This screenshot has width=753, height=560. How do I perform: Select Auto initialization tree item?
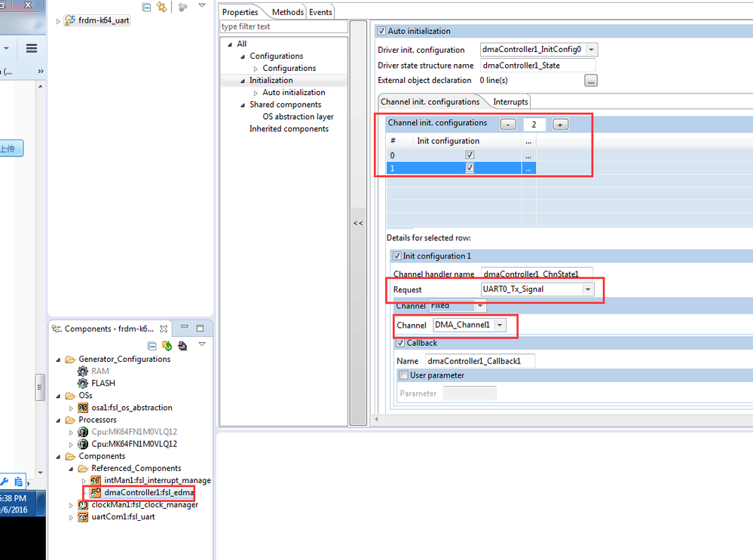(293, 92)
